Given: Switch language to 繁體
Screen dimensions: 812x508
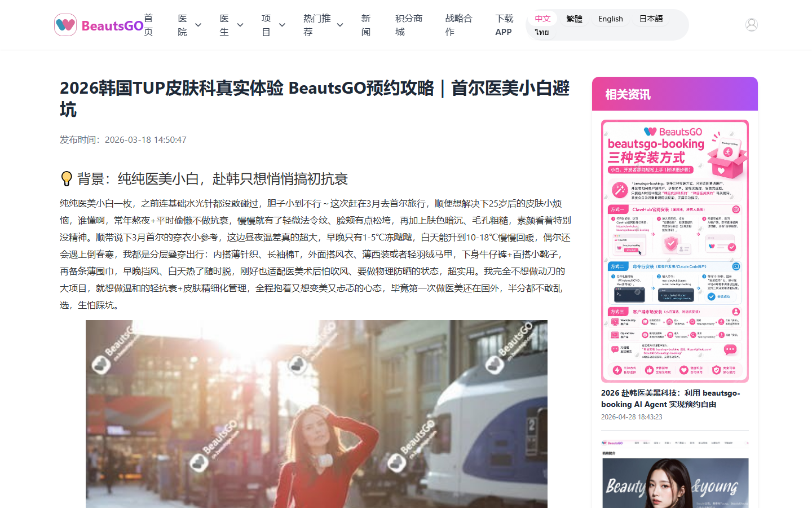Looking at the screenshot, I should [575, 19].
